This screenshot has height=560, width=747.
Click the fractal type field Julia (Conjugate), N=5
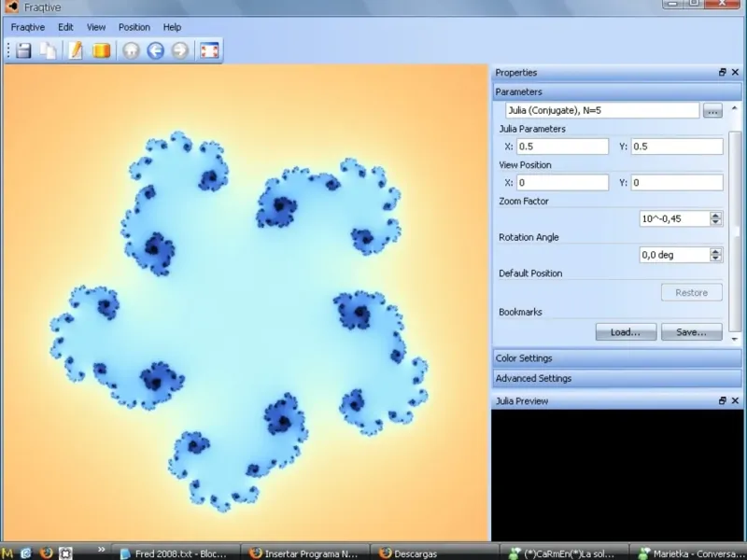click(602, 110)
